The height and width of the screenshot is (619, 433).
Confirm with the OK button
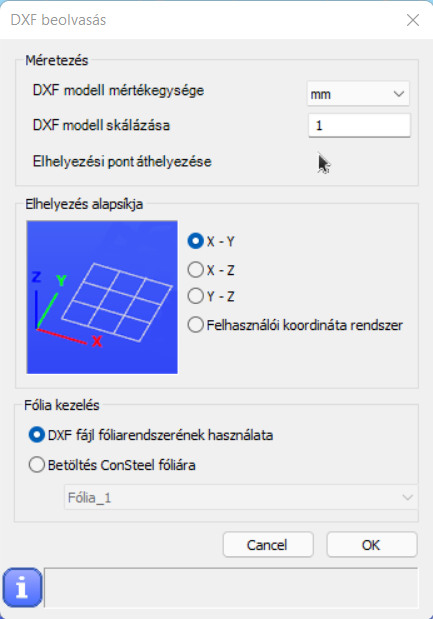371,545
